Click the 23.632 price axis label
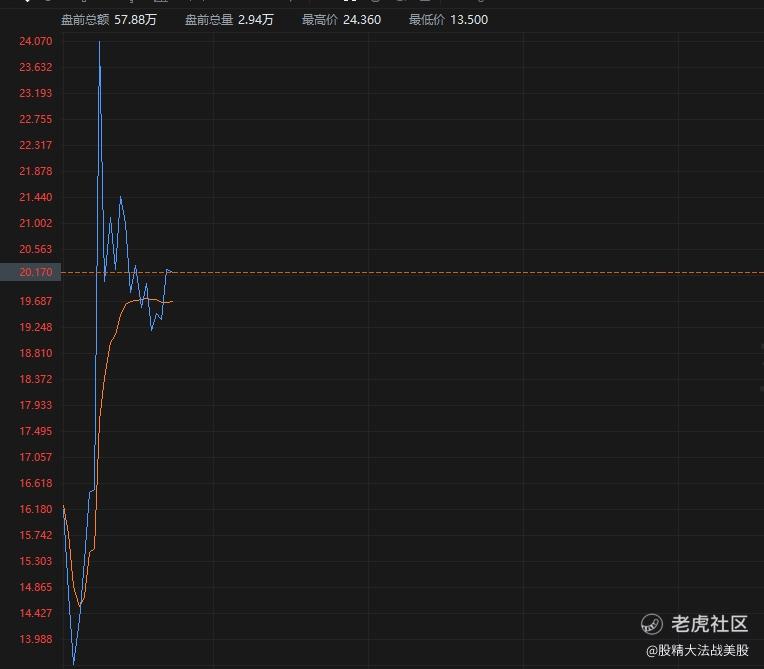 pyautogui.click(x=36, y=67)
